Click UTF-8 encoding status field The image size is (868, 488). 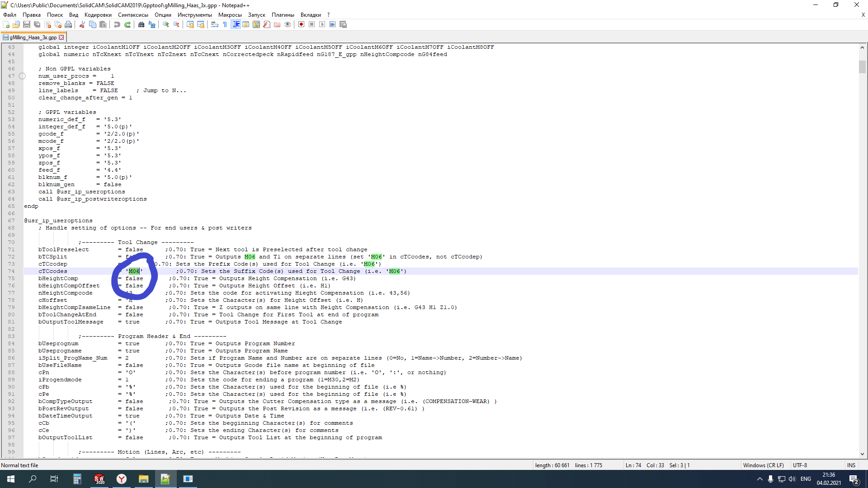[x=799, y=465]
